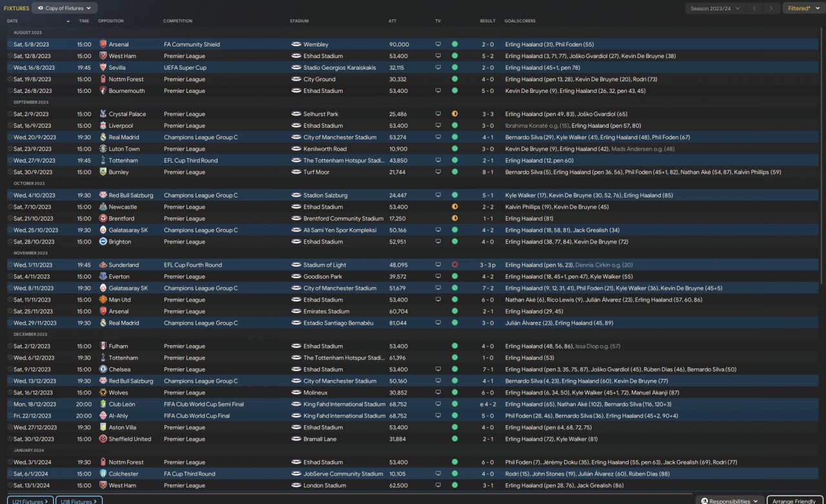Viewport: 826px width, 504px height.
Task: Tick the row selector for Sat, 16/9/2023
Action: pos(10,126)
